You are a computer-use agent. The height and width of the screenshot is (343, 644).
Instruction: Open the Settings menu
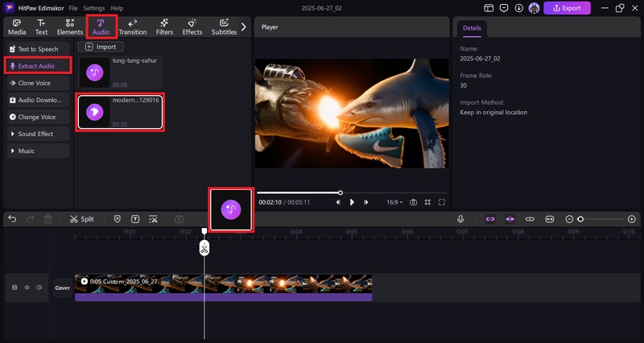click(x=94, y=8)
